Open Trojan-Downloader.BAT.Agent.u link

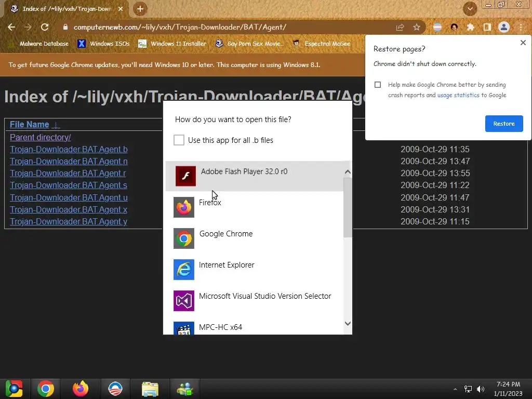(69, 197)
